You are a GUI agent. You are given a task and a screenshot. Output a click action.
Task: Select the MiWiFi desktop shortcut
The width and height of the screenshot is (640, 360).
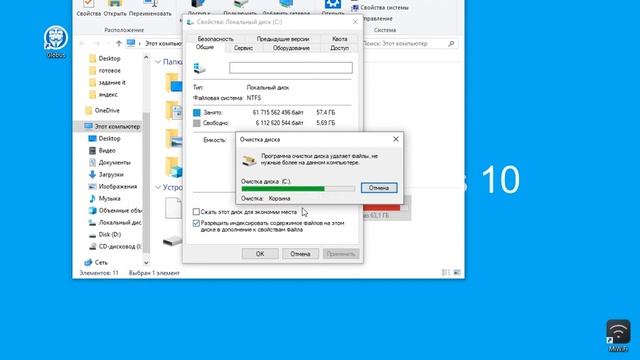pos(618,336)
